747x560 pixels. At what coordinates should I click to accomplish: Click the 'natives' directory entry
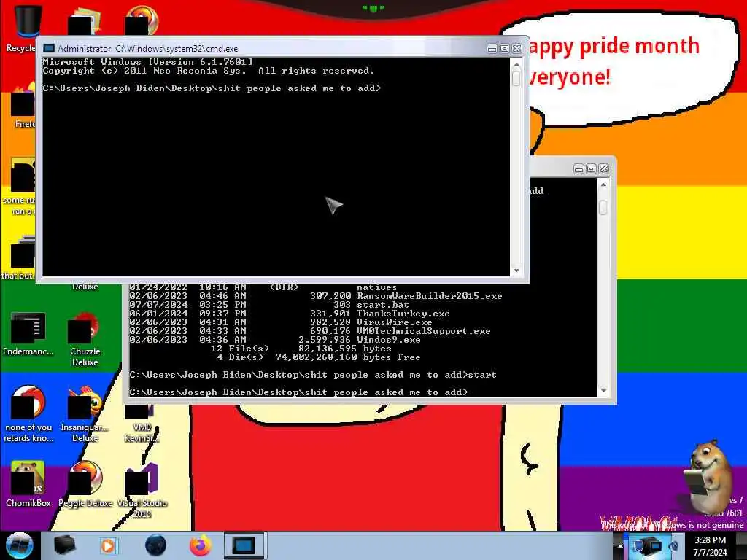[x=377, y=287]
